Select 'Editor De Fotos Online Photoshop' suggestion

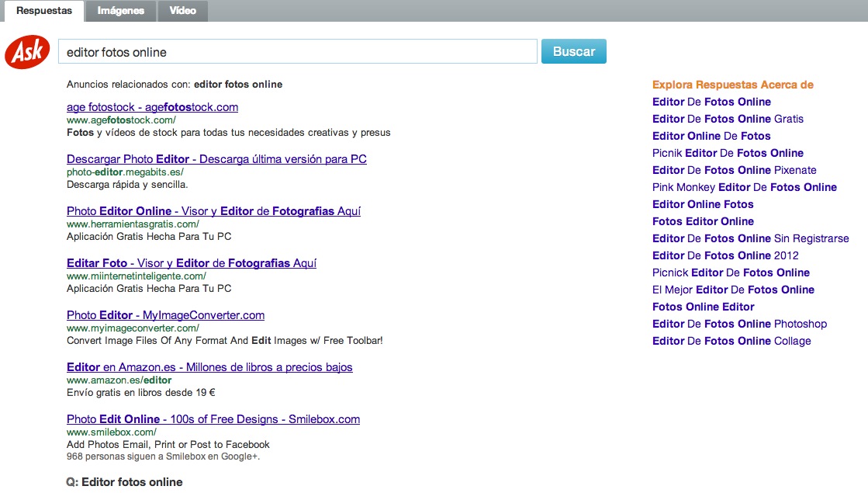pyautogui.click(x=739, y=324)
